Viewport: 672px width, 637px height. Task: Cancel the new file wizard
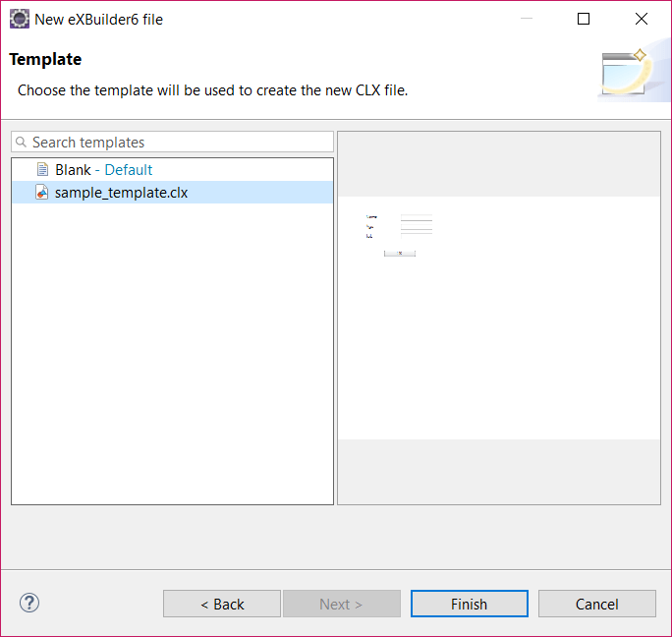(596, 604)
